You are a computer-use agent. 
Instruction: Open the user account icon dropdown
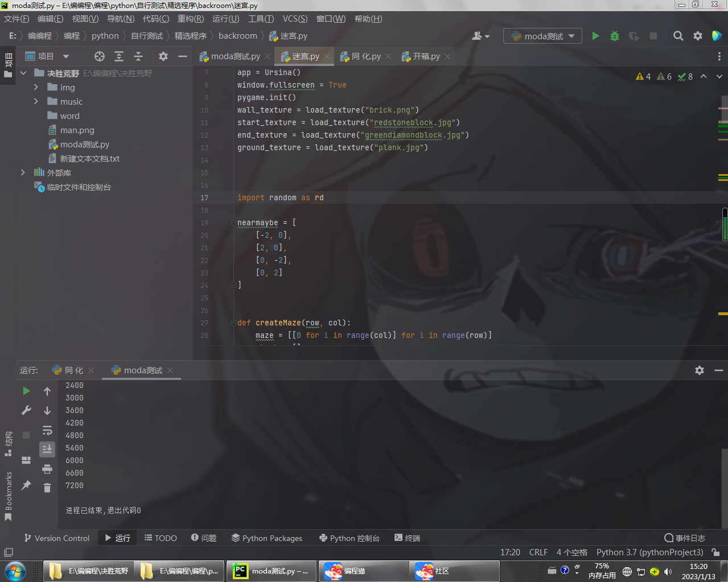tap(481, 36)
